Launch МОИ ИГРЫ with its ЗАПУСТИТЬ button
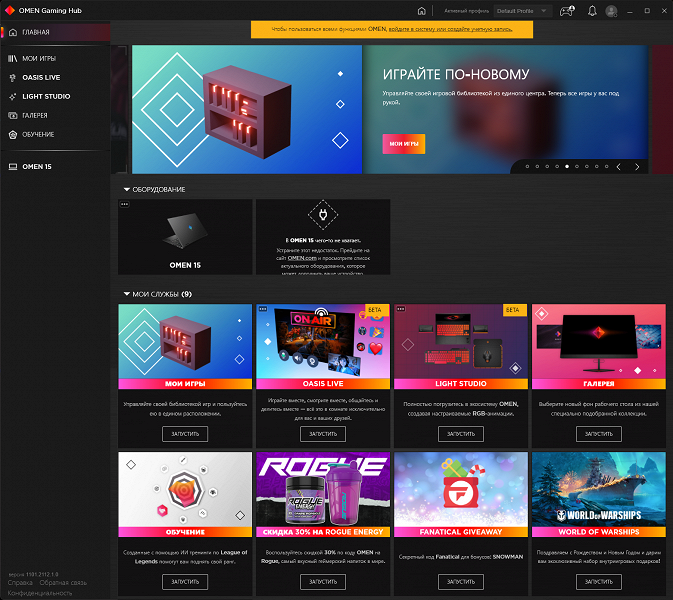 185,434
